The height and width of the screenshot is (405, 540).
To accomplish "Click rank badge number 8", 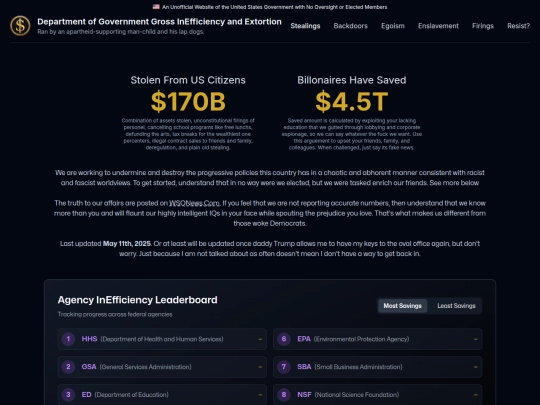I will [x=284, y=395].
